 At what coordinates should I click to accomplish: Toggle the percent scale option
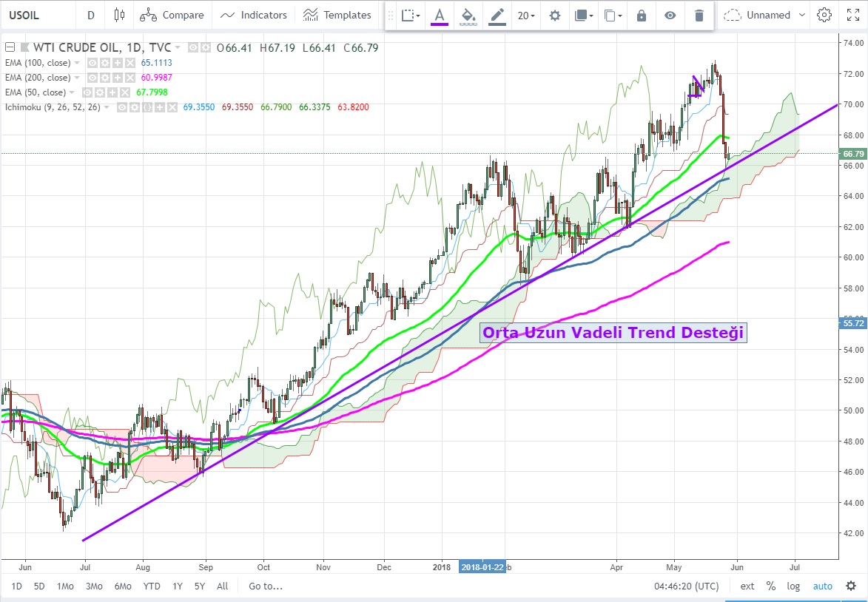click(770, 586)
